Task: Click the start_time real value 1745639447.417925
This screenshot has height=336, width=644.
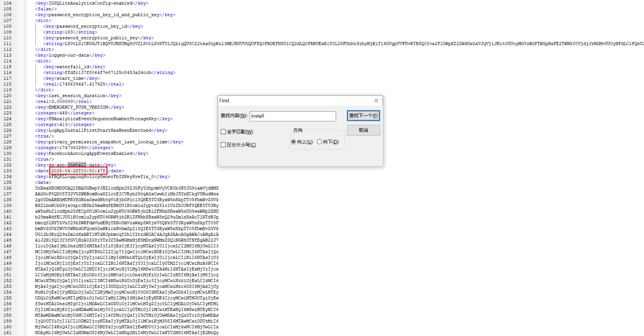Action: click(82, 84)
